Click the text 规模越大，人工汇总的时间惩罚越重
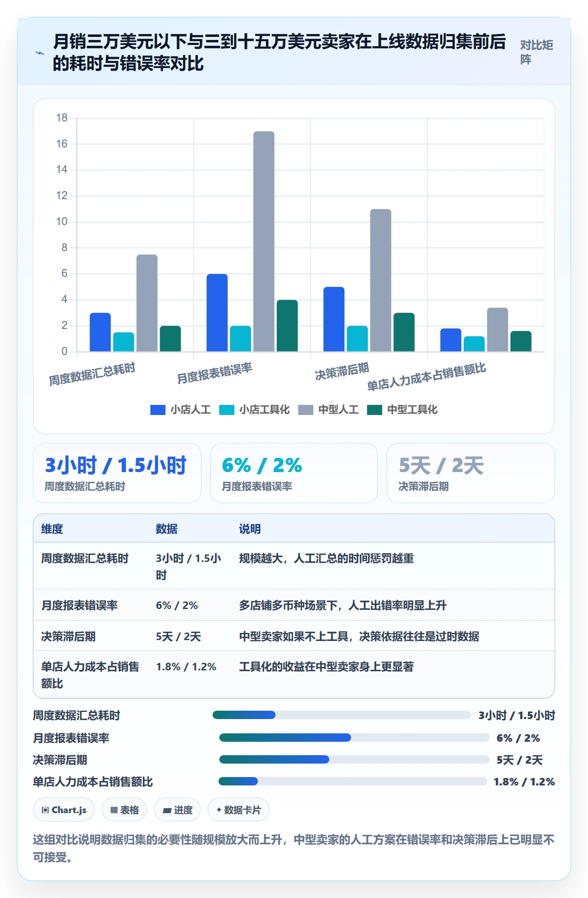Viewport: 588px width, 898px height. [x=326, y=558]
